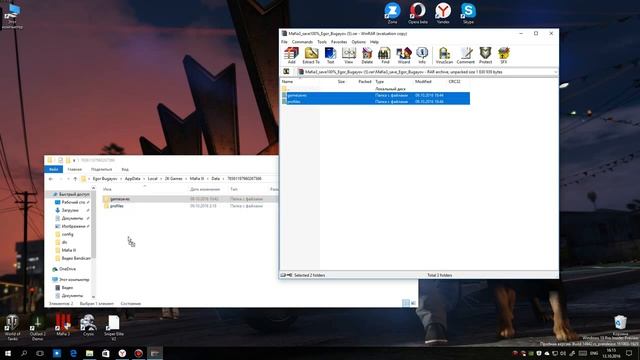Image resolution: width=640 pixels, height=360 pixels.
Task: Click the Add button in WinRAR toolbar
Action: 291,55
